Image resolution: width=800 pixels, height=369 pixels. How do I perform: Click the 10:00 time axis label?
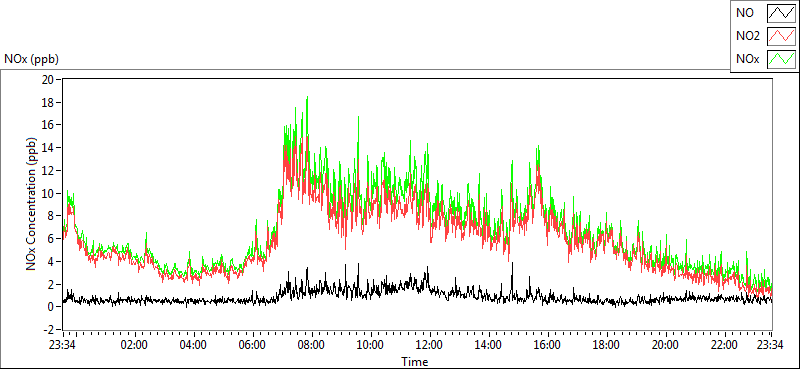(371, 344)
